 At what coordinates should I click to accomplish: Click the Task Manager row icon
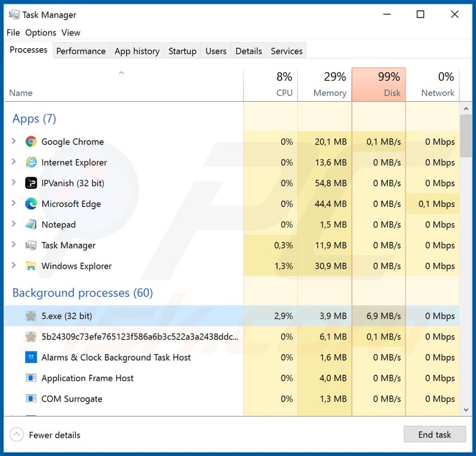pyautogui.click(x=31, y=245)
